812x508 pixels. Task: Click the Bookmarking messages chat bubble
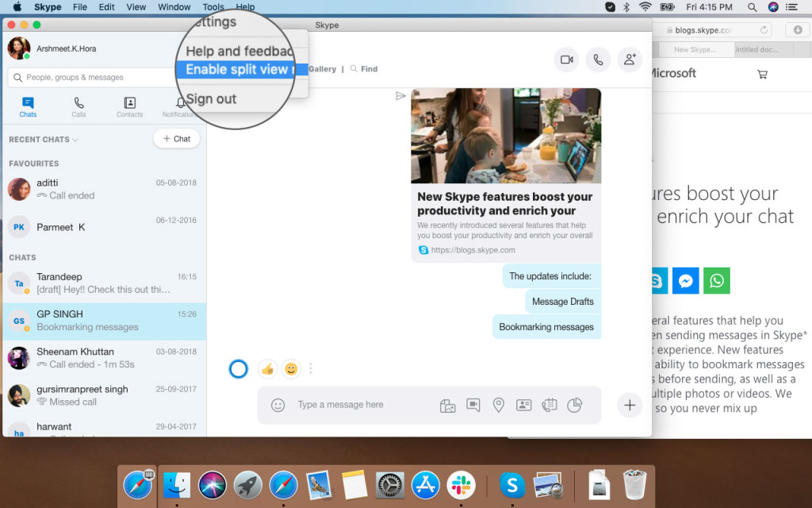pos(546,327)
